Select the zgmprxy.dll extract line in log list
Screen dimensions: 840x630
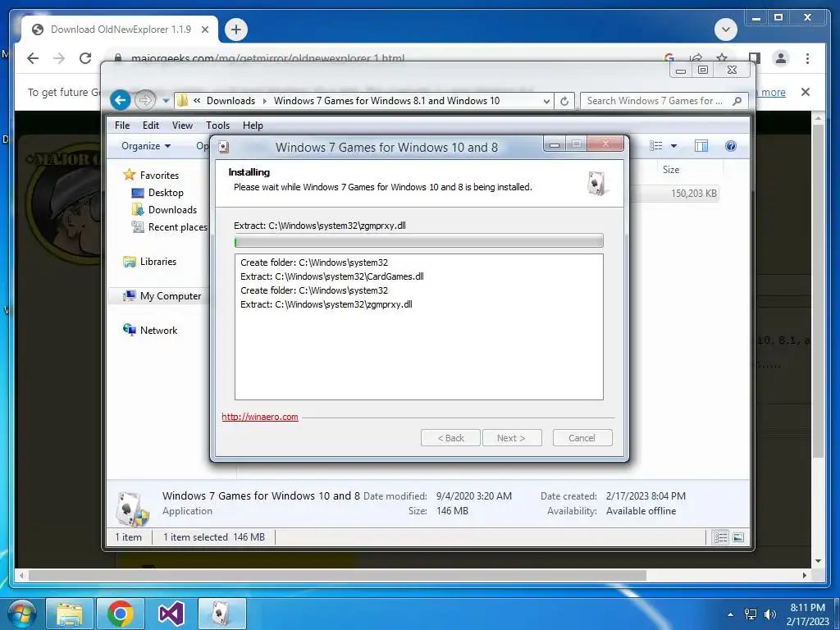(x=326, y=304)
